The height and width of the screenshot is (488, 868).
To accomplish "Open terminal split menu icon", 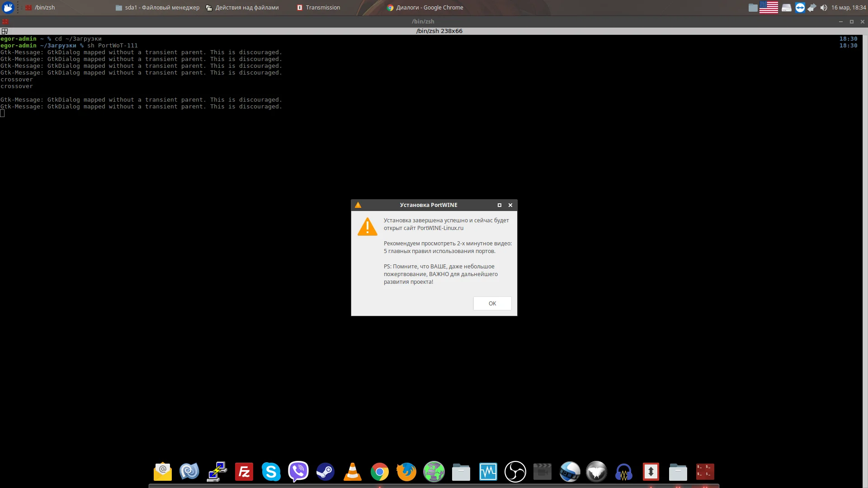I will point(5,31).
